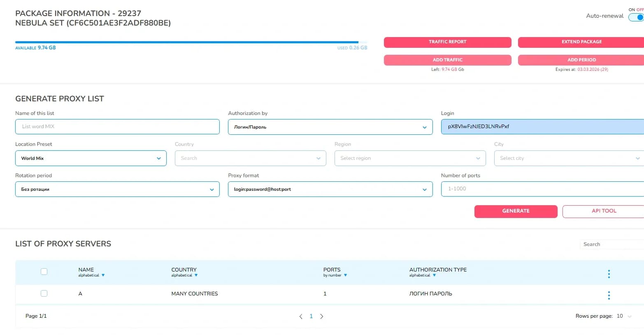The image size is (644, 335).
Task: Open the API TOOL
Action: (x=604, y=211)
